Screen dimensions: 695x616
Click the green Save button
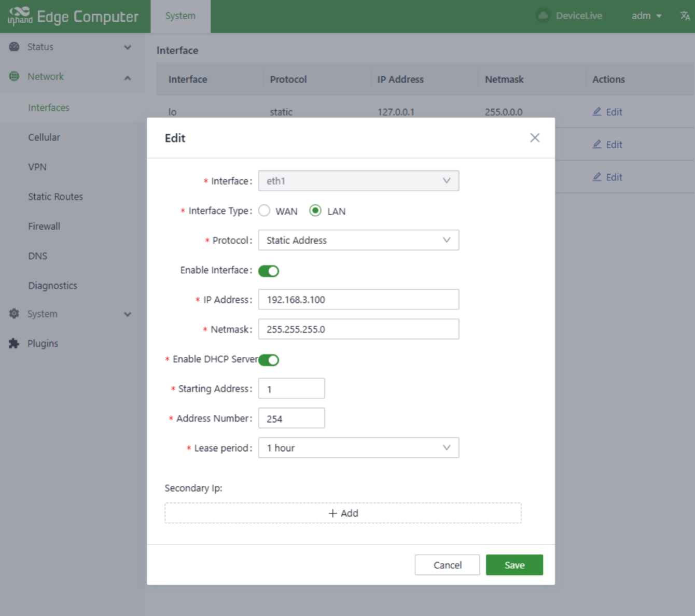(514, 565)
